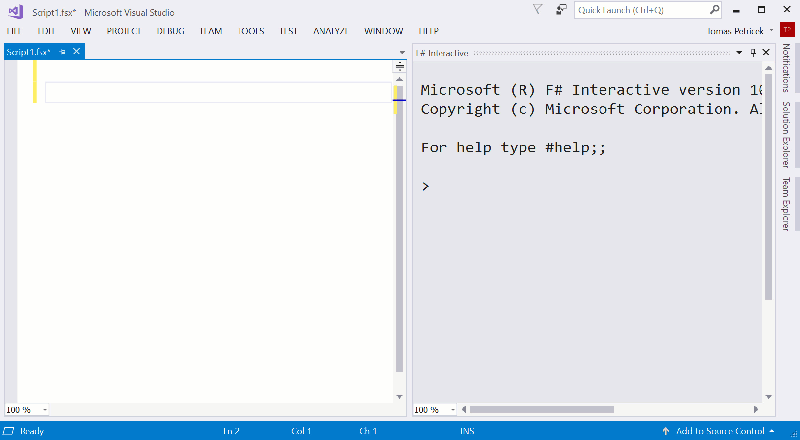Click the F# Interactive panel title
Viewport: 800px width, 440px height.
coord(442,53)
